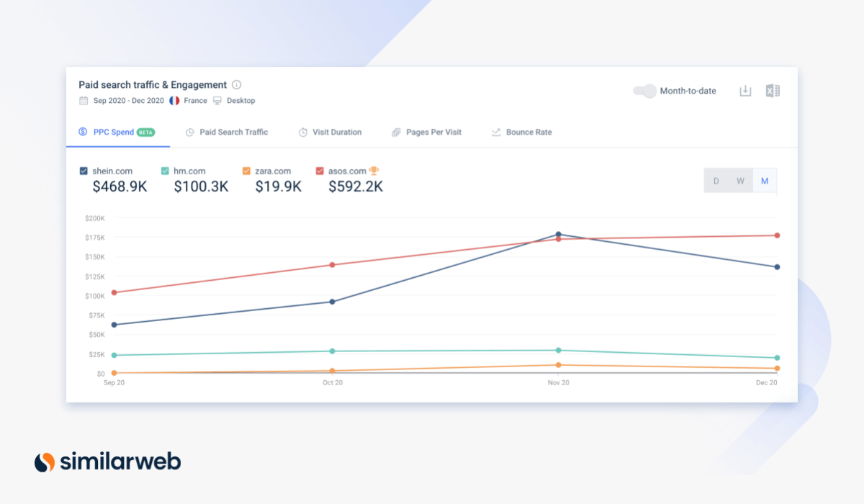This screenshot has width=864, height=504.
Task: Click the France flag icon
Action: [174, 101]
